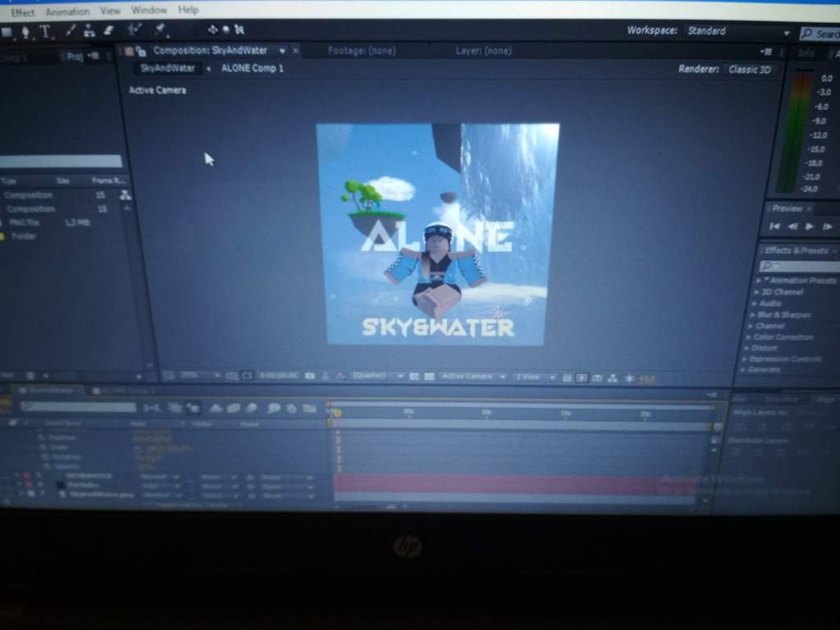
Task: Expand Audio effects category
Action: [x=755, y=304]
